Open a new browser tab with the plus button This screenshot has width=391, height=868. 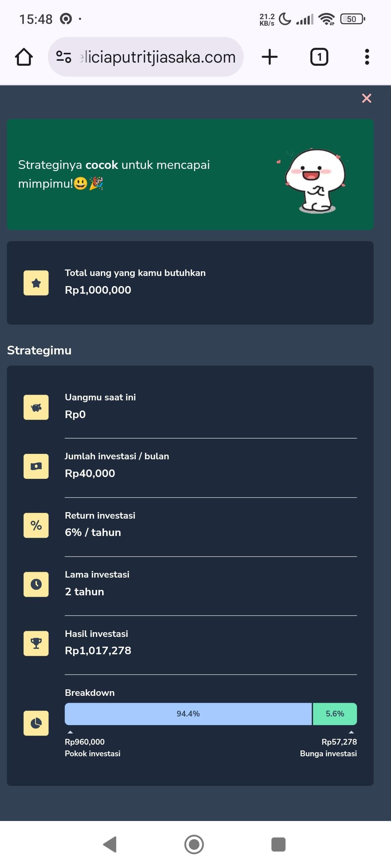[269, 56]
